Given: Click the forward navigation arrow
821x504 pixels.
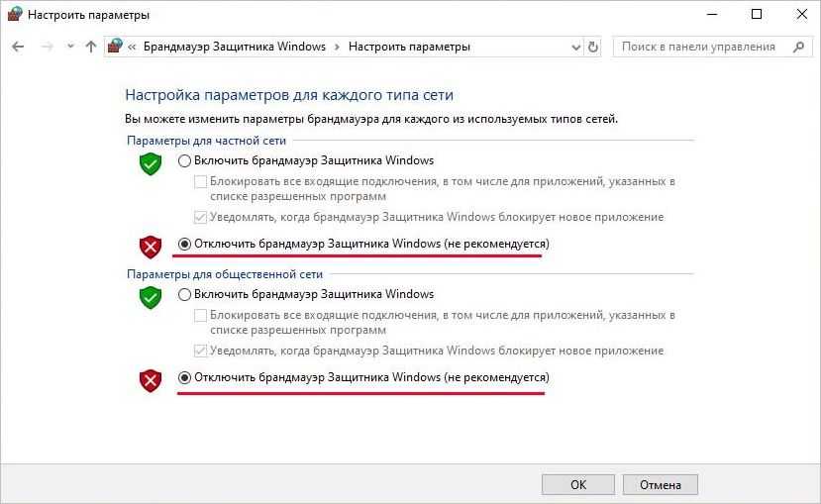Looking at the screenshot, I should click(46, 47).
